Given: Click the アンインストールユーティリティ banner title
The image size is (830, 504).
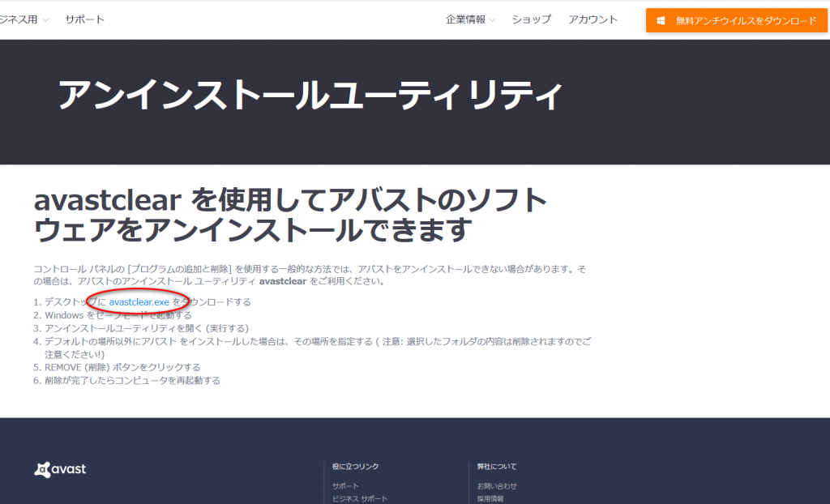Looking at the screenshot, I should click(310, 96).
